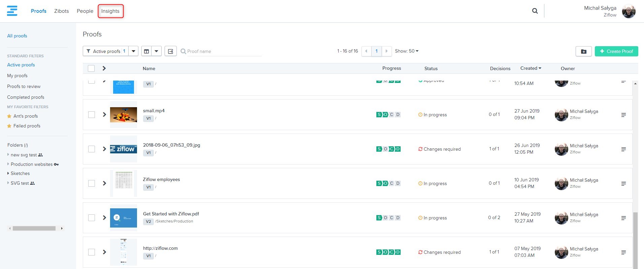Open the search magnifier icon

(x=535, y=11)
